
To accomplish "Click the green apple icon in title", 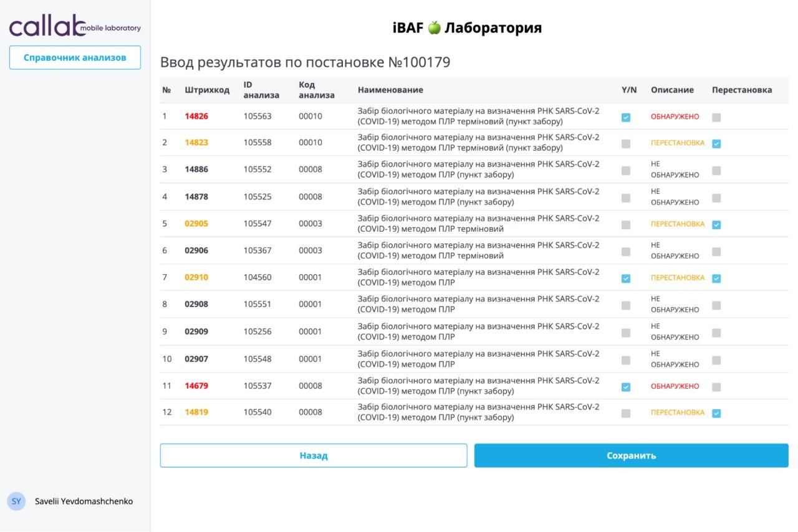I will click(435, 28).
